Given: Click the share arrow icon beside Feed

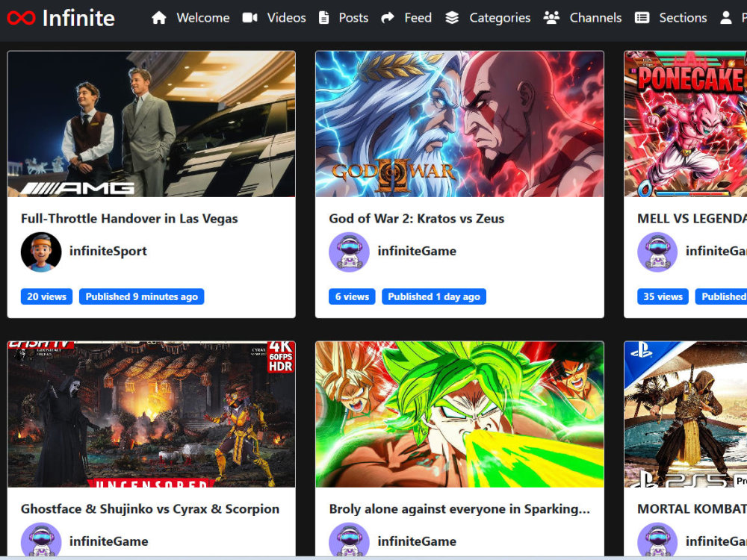Looking at the screenshot, I should click(387, 18).
